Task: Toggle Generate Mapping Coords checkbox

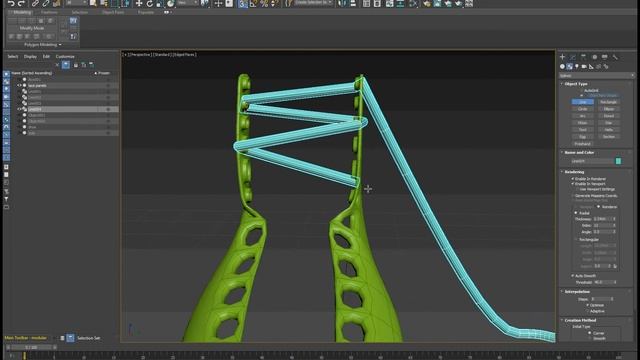Action: point(573,196)
